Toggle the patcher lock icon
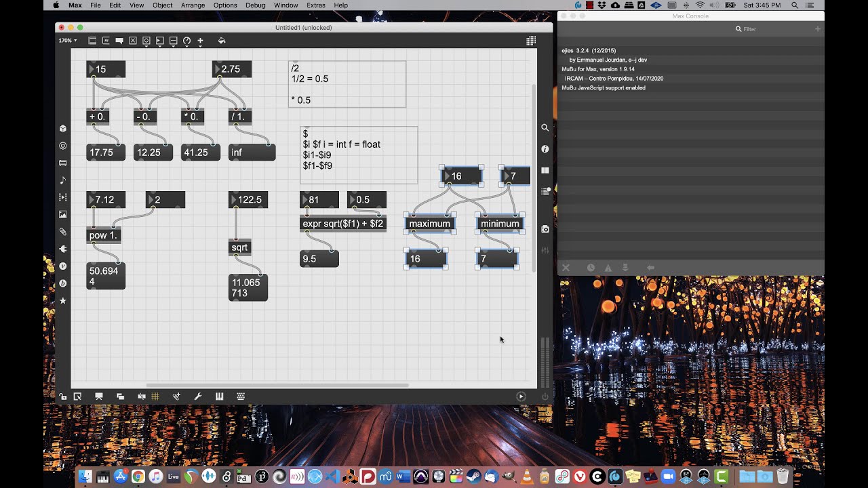The height and width of the screenshot is (488, 868). 62,396
